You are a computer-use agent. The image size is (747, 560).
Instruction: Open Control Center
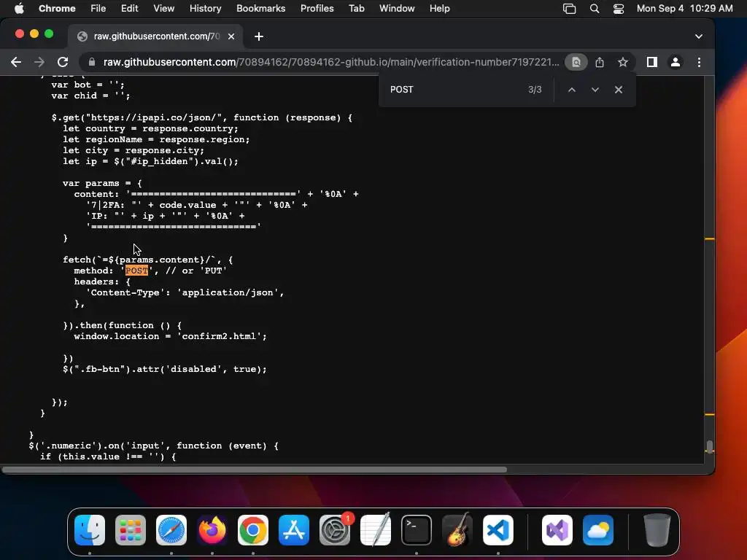tap(619, 9)
